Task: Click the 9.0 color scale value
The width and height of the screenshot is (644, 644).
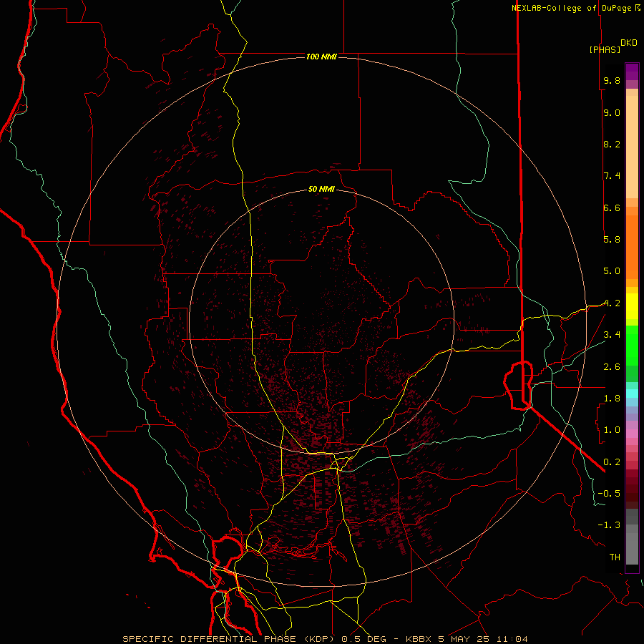Action: click(x=612, y=112)
